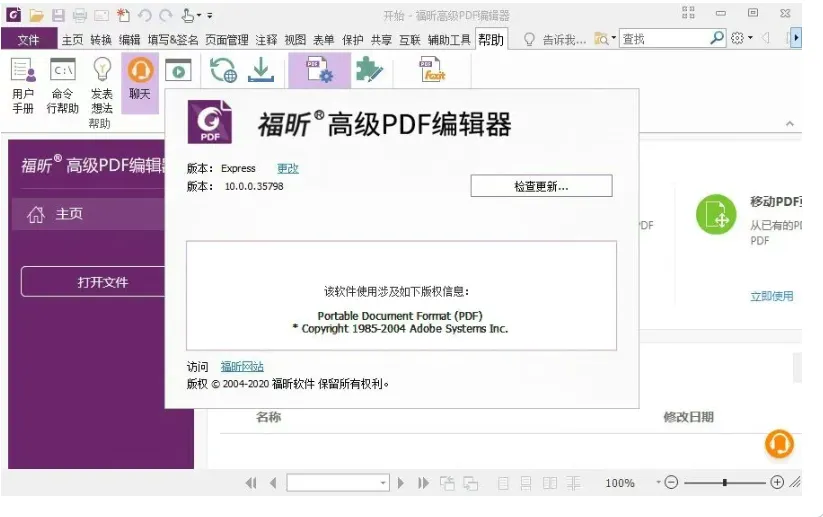Select single page view icon in status bar
Screen dimensions: 823x517
point(503,483)
